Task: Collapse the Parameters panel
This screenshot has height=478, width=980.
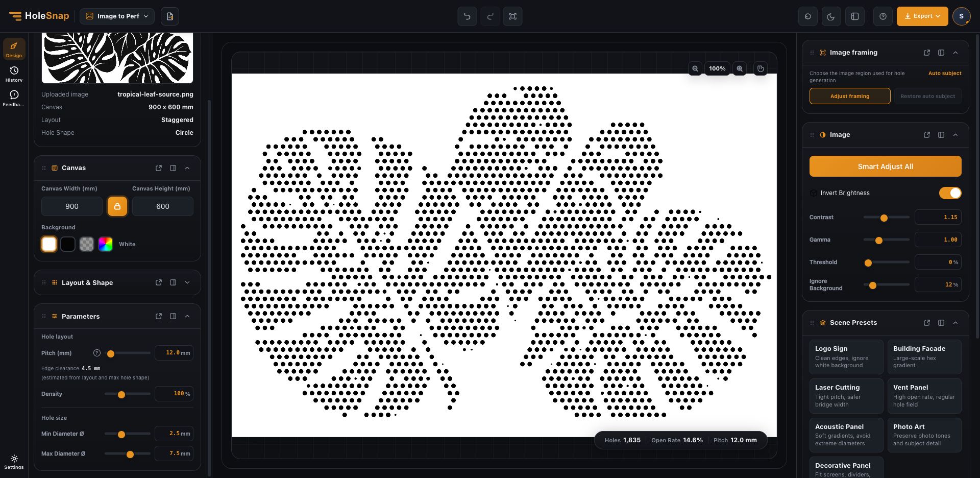Action: 187,316
